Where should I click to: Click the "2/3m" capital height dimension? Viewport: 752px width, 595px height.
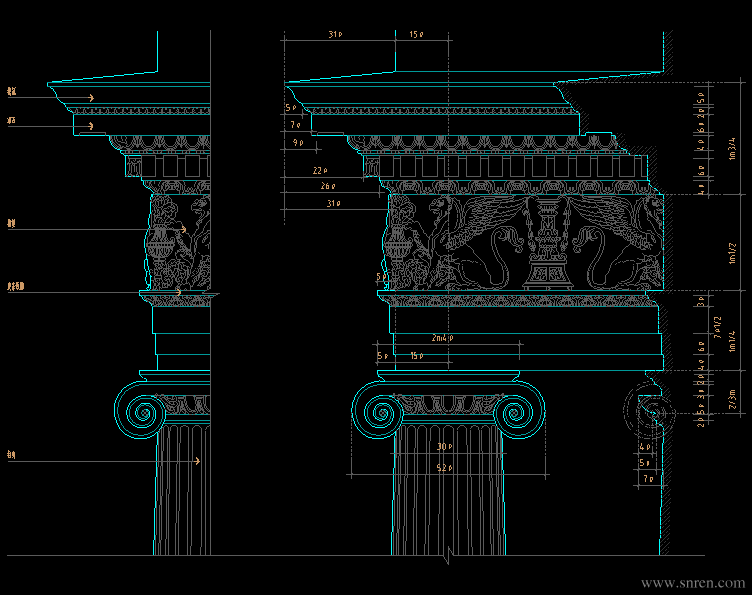[732, 399]
